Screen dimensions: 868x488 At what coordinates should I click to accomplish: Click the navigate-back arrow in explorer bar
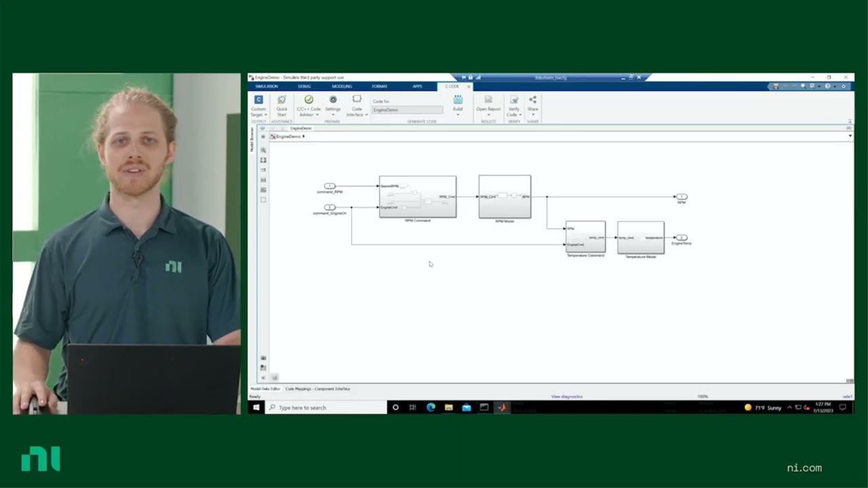[x=262, y=128]
